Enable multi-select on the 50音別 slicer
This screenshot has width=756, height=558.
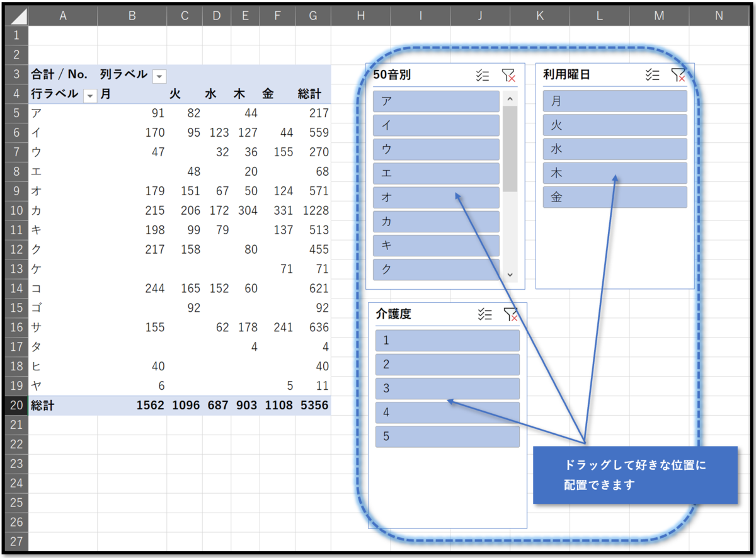point(483,75)
